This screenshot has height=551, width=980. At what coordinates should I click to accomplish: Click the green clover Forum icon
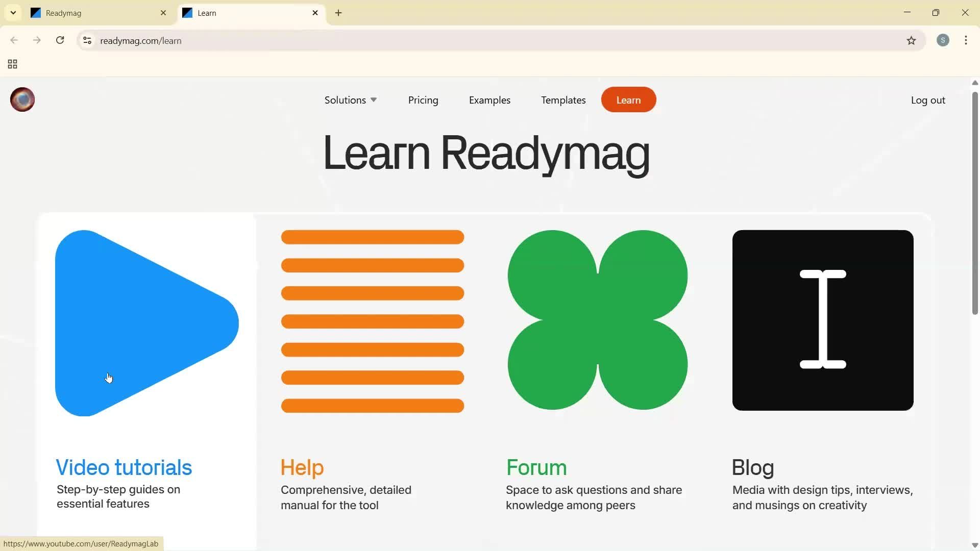pyautogui.click(x=597, y=320)
